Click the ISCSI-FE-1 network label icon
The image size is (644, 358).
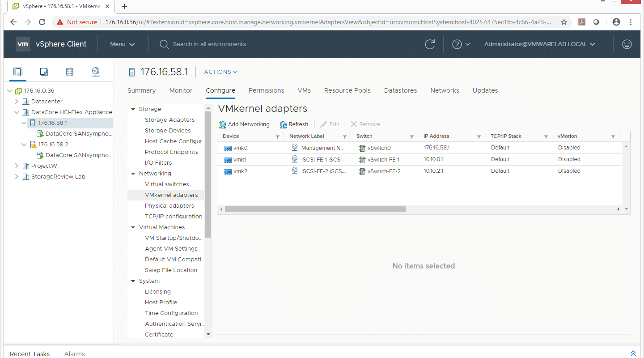click(x=295, y=159)
